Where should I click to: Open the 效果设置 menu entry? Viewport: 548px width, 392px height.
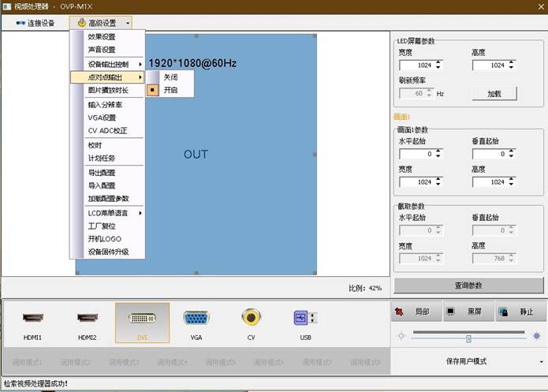pyautogui.click(x=102, y=37)
